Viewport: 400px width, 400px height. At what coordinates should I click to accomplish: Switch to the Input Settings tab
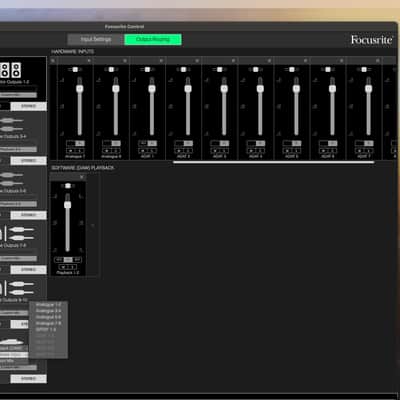tap(95, 39)
